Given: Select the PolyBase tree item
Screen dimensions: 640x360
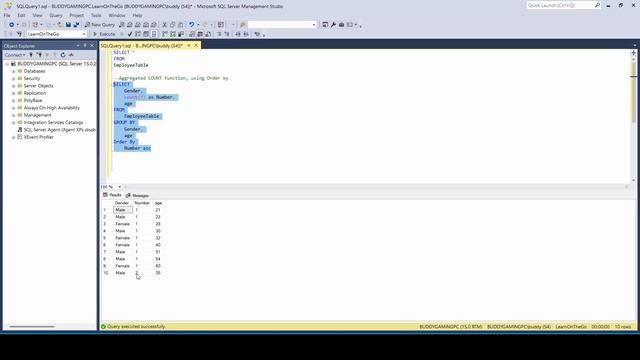Looking at the screenshot, I should tap(33, 100).
